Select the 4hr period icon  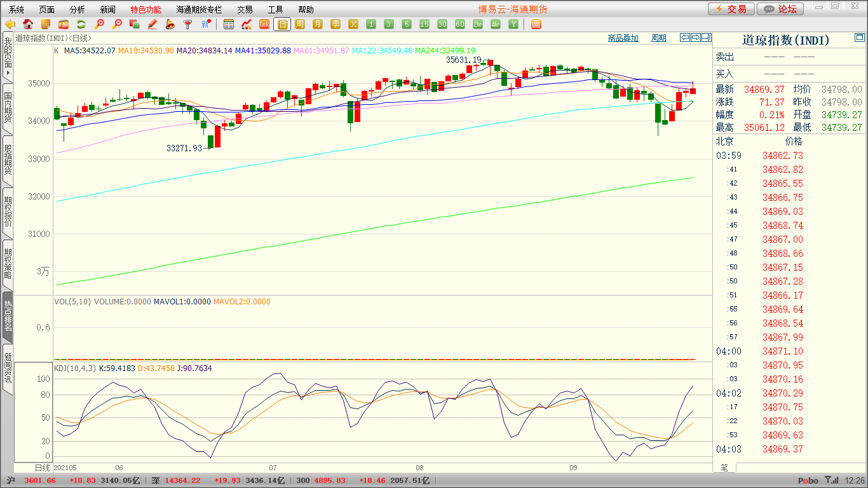coord(496,24)
